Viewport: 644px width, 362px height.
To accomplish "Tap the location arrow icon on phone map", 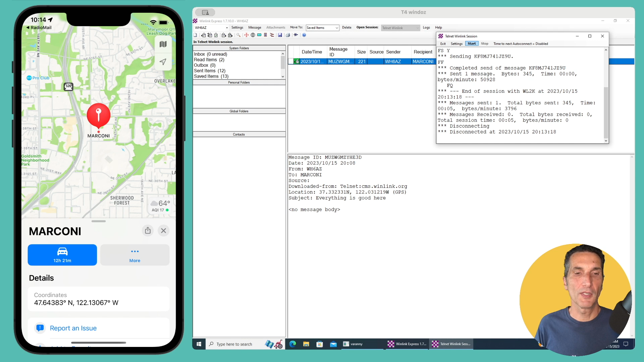I will tap(163, 62).
